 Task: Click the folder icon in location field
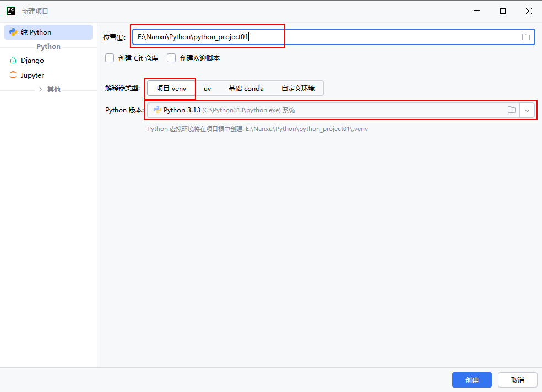coord(525,37)
